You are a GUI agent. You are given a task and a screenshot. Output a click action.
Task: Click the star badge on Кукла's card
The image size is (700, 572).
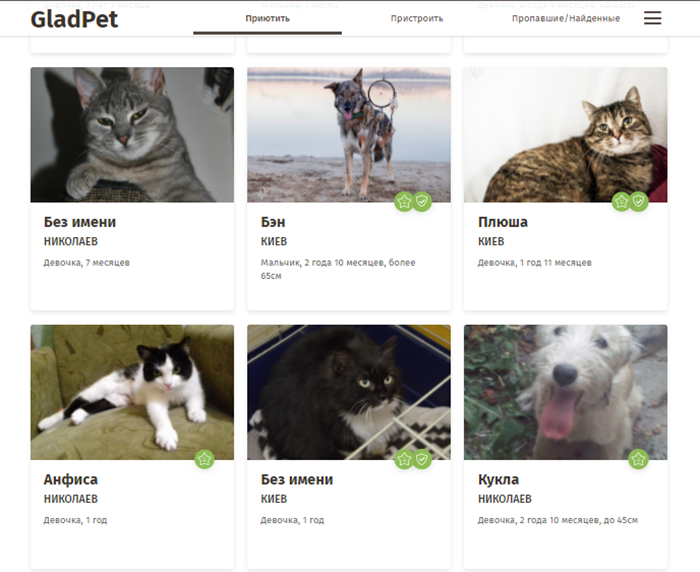click(x=638, y=459)
